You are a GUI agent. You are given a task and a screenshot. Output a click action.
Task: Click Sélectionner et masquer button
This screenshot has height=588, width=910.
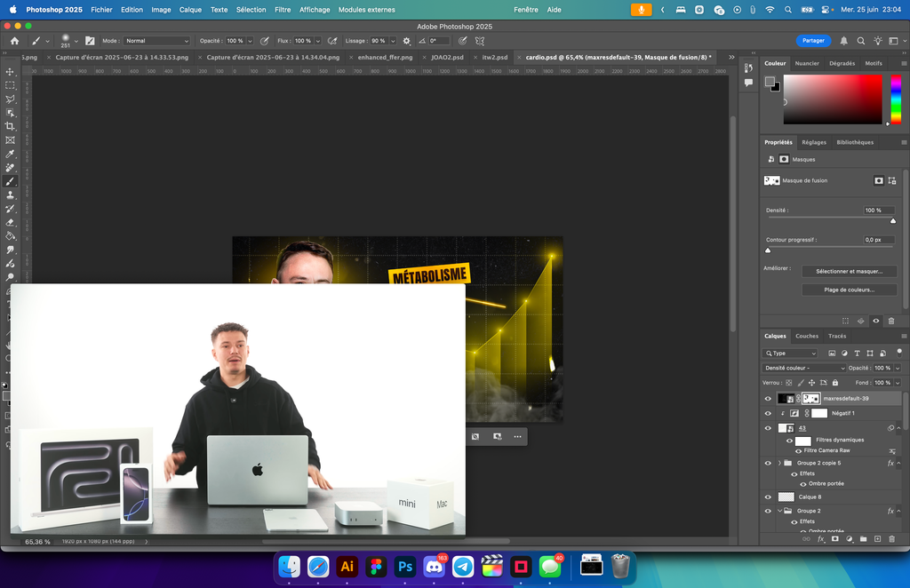tap(849, 272)
